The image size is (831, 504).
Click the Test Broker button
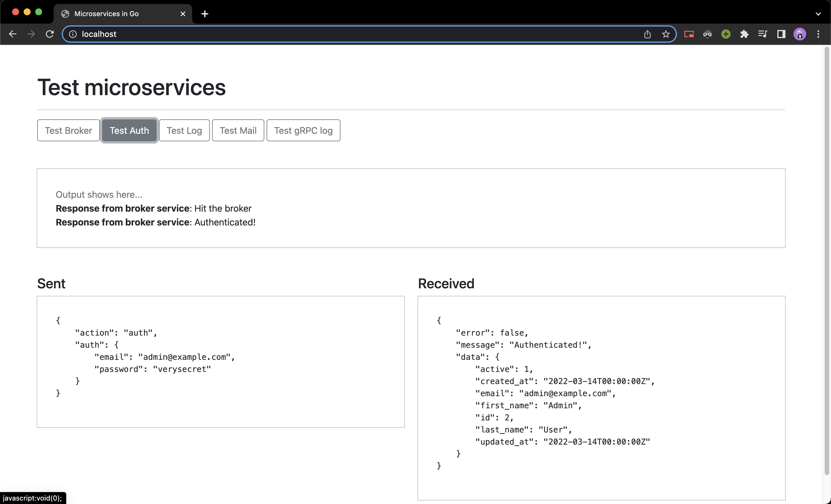point(68,130)
